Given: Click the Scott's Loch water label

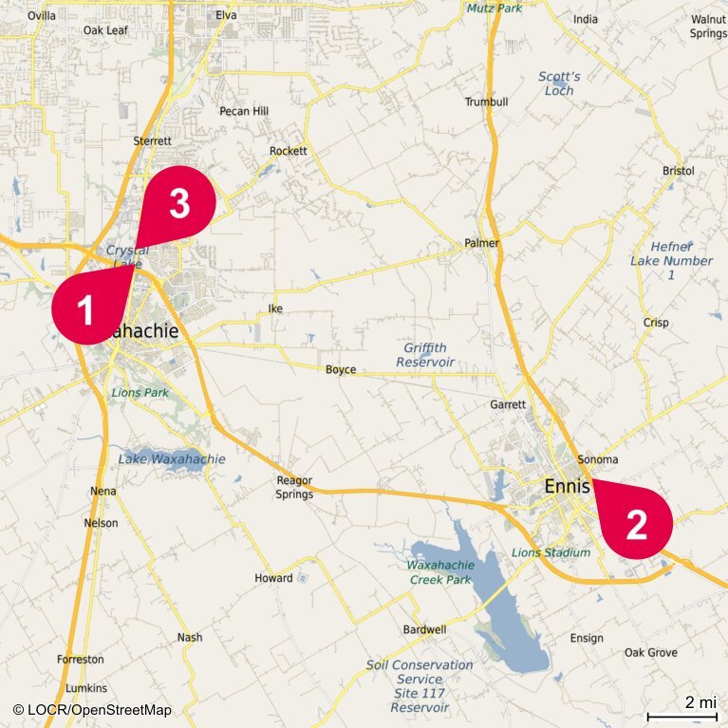Looking at the screenshot, I should coord(559,84).
